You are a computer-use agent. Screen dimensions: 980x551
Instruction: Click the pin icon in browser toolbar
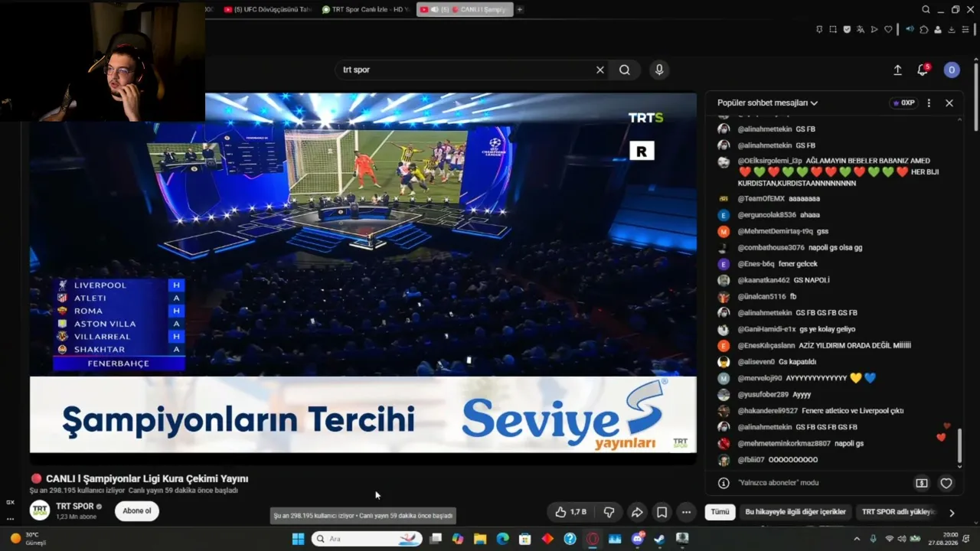(x=819, y=30)
